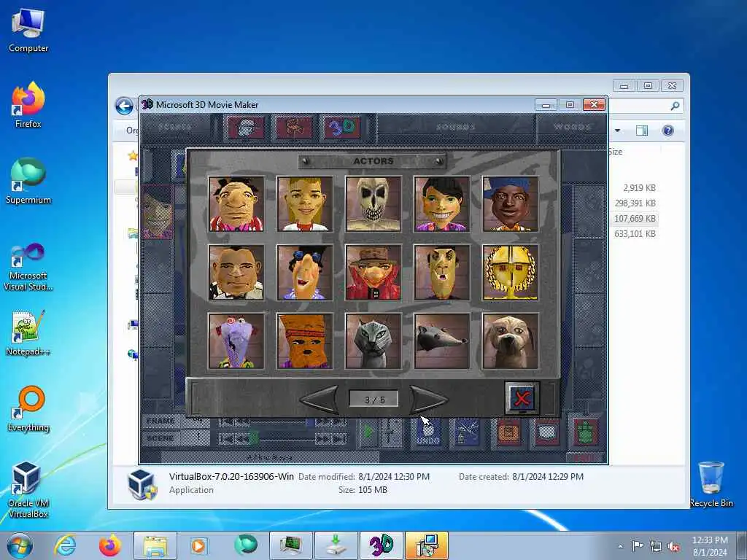Open Notepad++ desktop shortcut

click(28, 332)
